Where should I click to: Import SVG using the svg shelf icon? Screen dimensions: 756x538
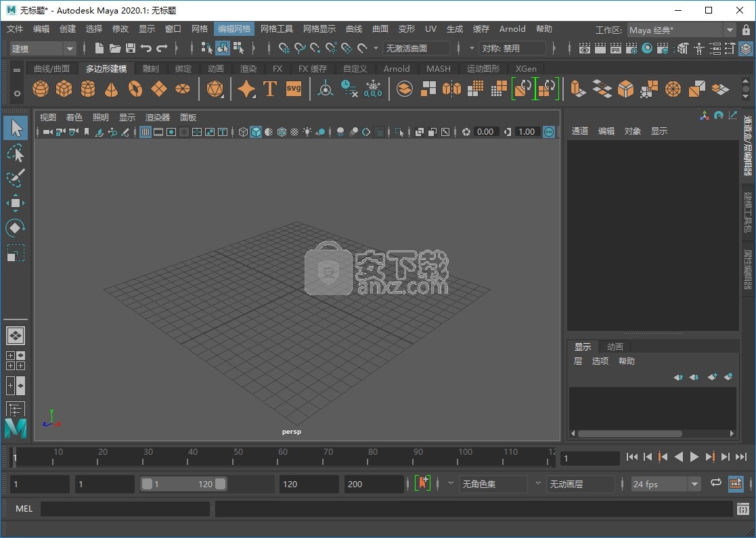(x=294, y=89)
